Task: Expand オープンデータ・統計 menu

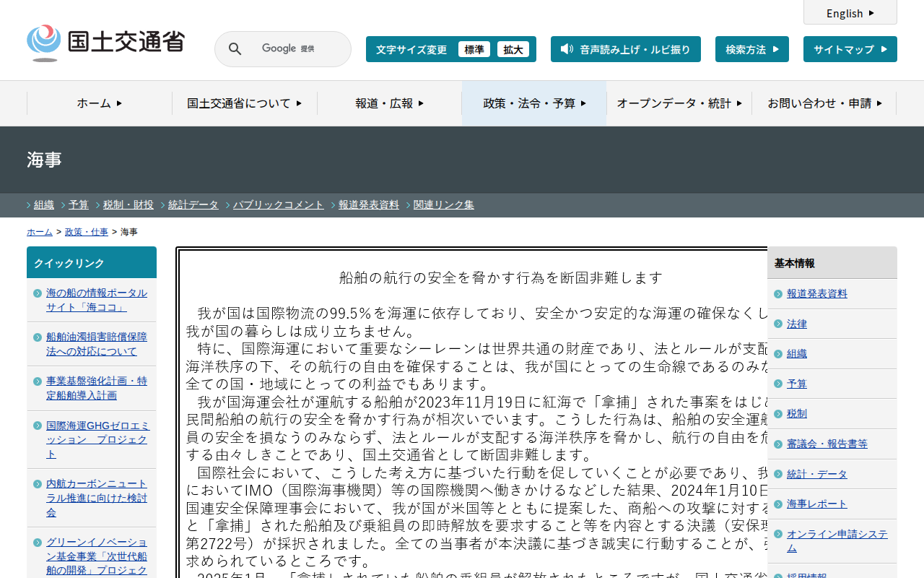Action: point(679,103)
